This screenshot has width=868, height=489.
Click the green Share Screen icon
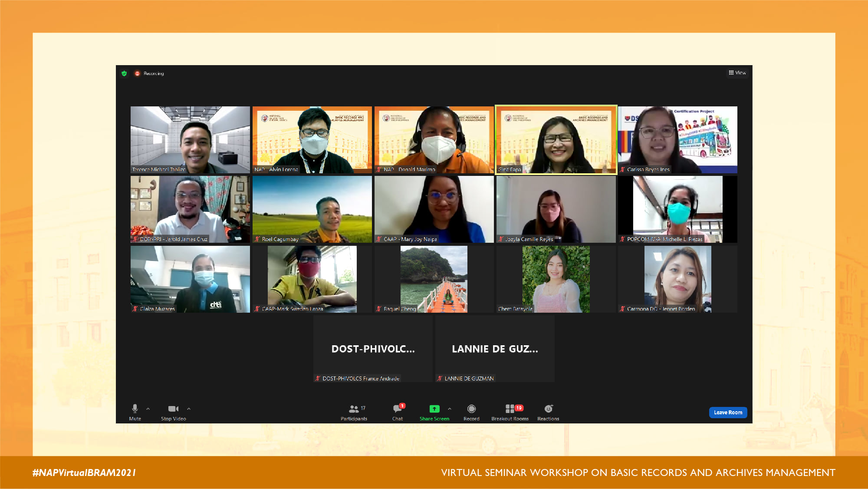(x=434, y=409)
